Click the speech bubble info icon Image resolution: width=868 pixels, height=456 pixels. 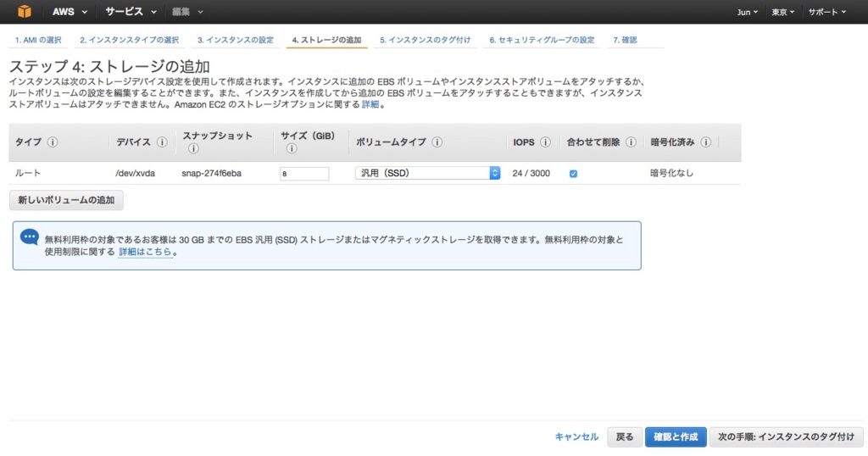coord(30,238)
